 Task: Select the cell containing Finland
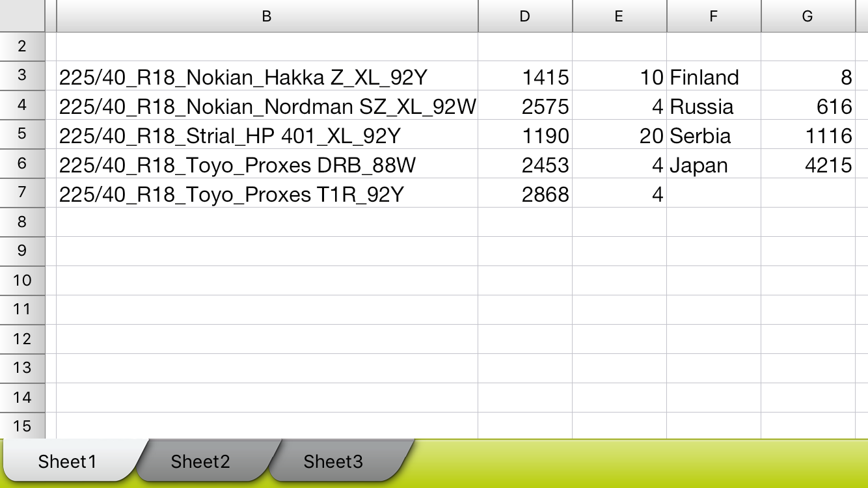coord(713,77)
